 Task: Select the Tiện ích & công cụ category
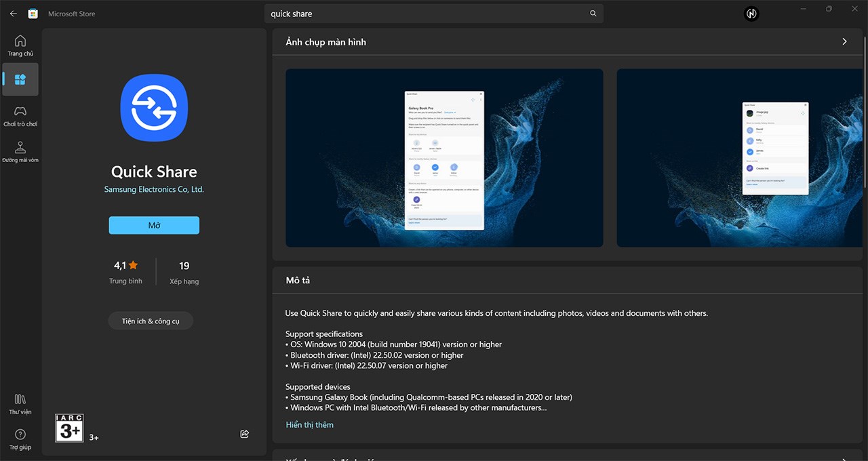click(x=151, y=320)
